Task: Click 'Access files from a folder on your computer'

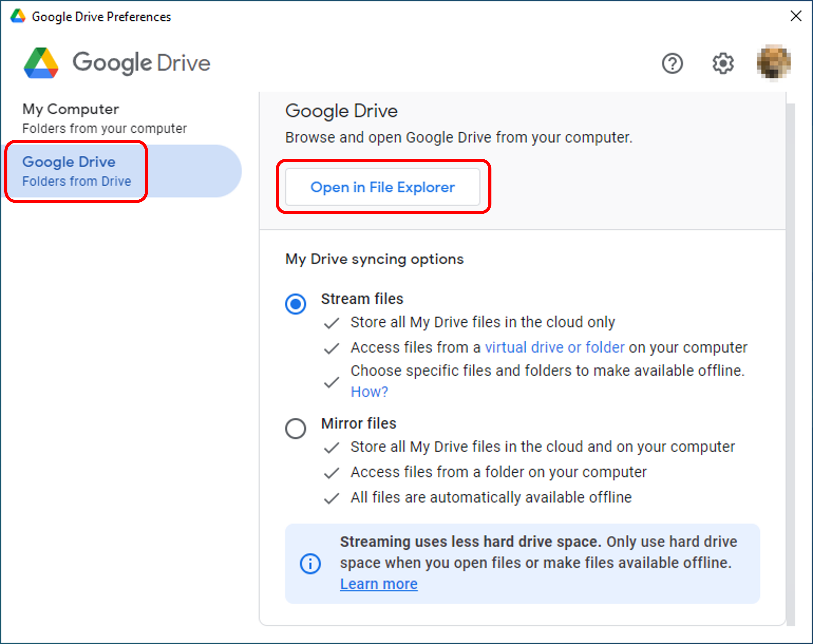Action: coord(498,472)
